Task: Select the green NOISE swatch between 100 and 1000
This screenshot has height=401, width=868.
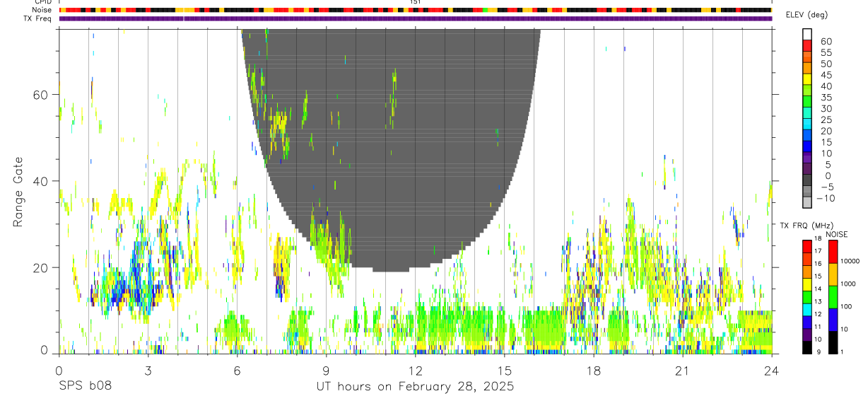Action: click(x=833, y=297)
